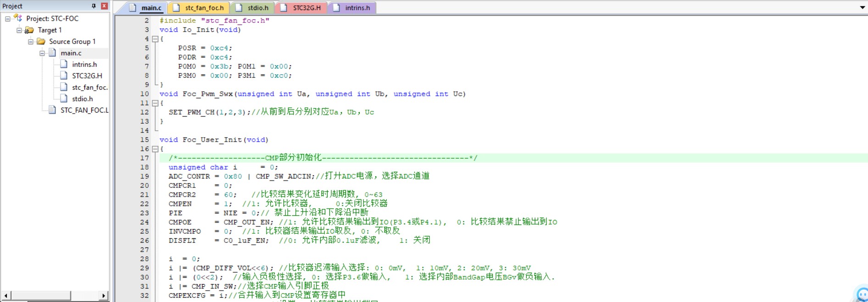Select the Source Group 1 folder icon
Screen dimensions: 868x302
coord(41,41)
